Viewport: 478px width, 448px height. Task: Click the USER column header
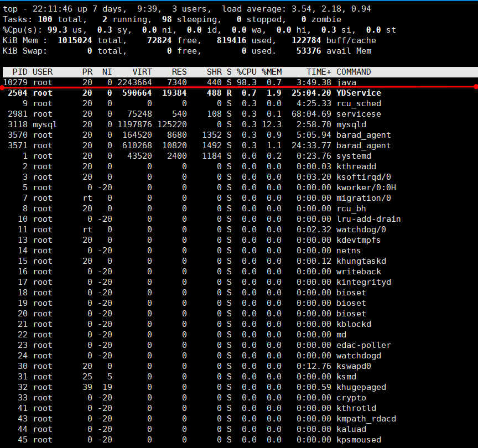[43, 72]
